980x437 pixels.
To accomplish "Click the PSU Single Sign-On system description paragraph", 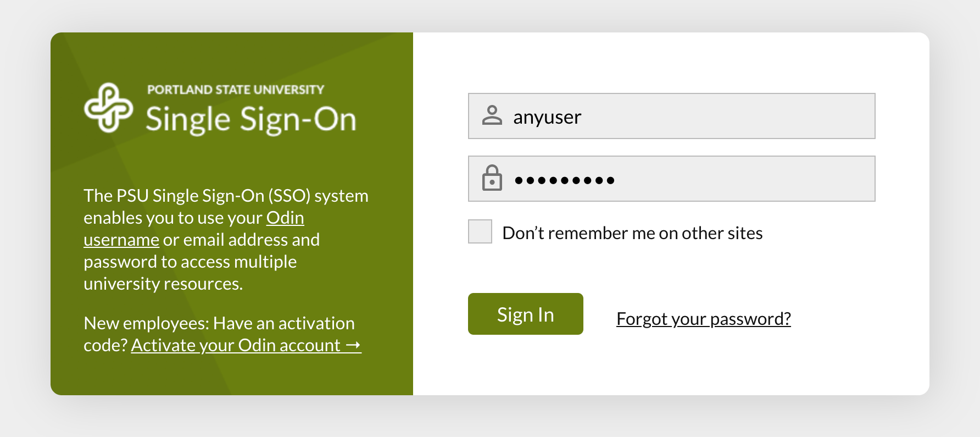I will pos(226,240).
